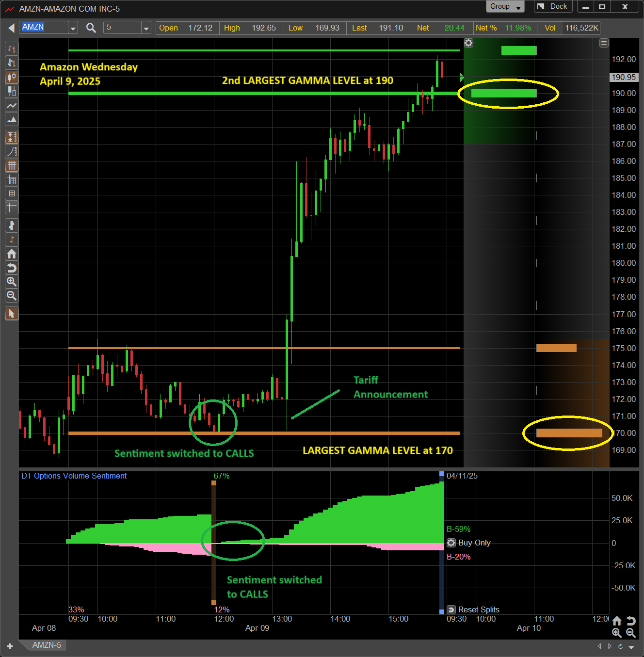The height and width of the screenshot is (657, 644).
Task: Click the blue 04/11/25 split marker
Action: click(442, 474)
